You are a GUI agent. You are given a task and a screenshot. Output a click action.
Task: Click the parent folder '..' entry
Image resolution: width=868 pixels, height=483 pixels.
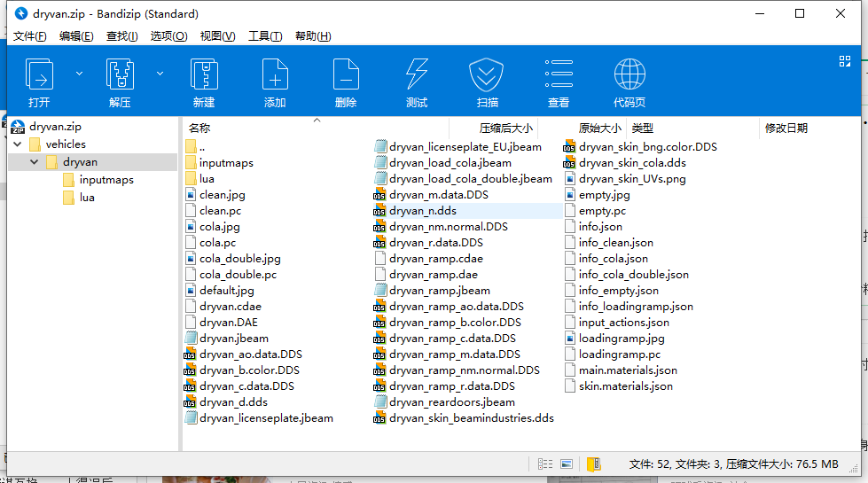click(195, 147)
